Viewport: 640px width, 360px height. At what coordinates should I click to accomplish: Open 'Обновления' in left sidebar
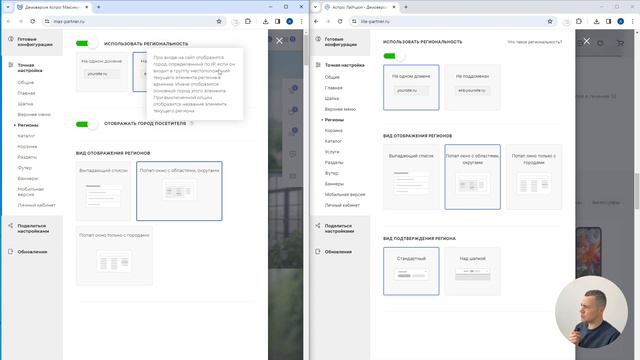click(32, 251)
